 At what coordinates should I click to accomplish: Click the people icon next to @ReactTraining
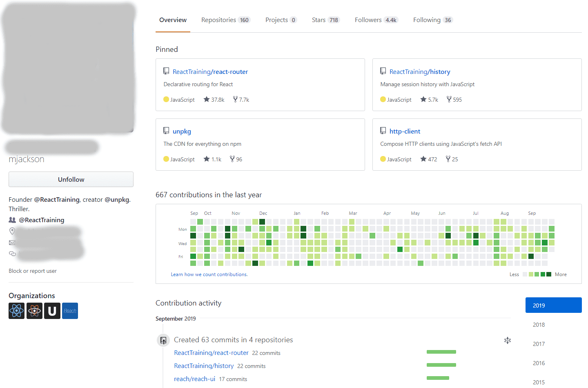[12, 220]
